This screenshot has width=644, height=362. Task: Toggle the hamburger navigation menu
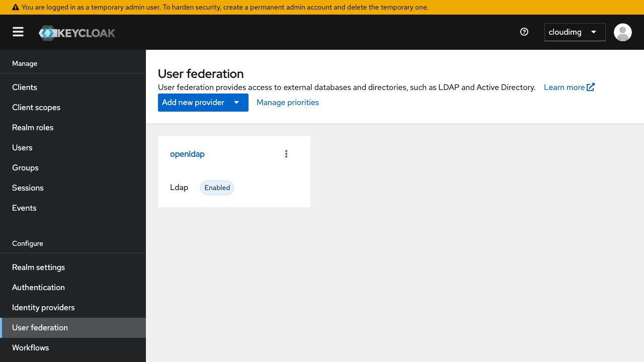[18, 32]
